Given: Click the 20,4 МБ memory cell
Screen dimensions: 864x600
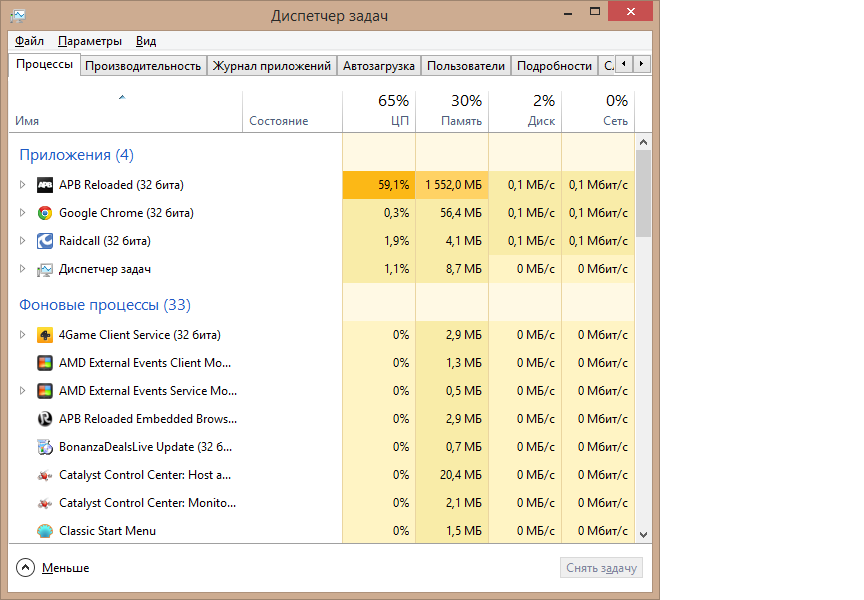Looking at the screenshot, I should tap(452, 475).
